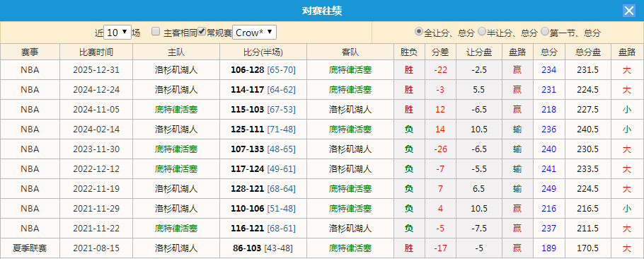The height and width of the screenshot is (259, 644).
Task: Click the total score 216
Action: click(x=548, y=209)
